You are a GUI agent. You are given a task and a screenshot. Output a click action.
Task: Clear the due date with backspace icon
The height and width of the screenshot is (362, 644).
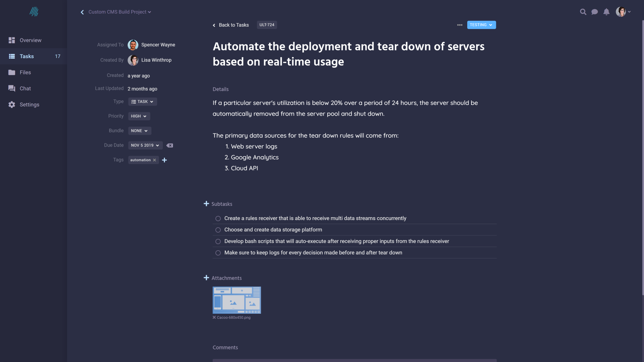pyautogui.click(x=170, y=145)
